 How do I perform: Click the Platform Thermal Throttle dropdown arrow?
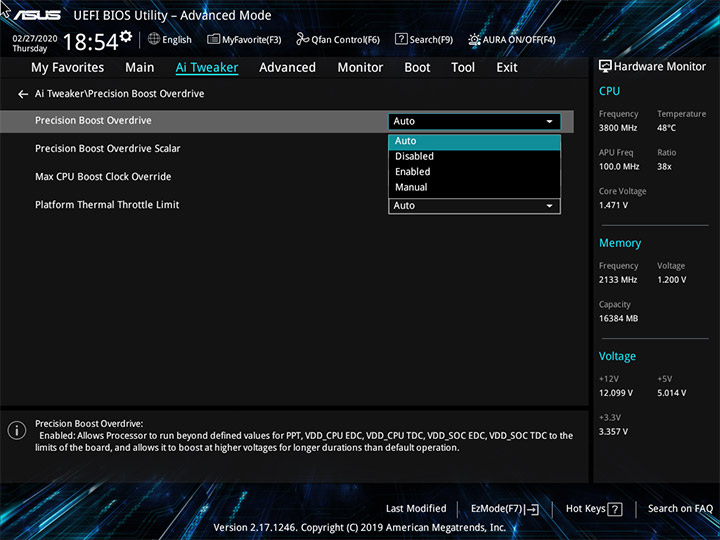tap(549, 206)
